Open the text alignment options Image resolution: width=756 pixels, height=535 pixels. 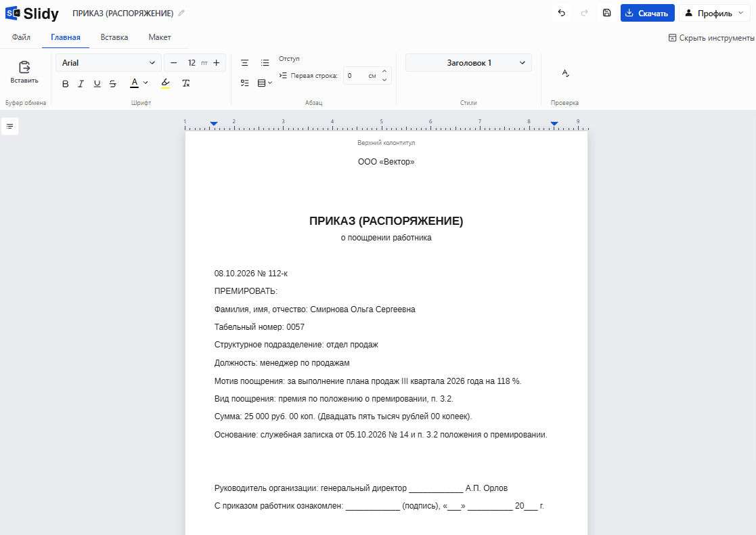(x=245, y=63)
